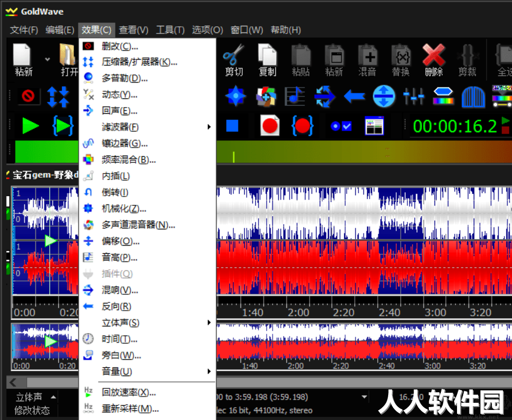Open dropdown arrow next to 粘新 button
The width and height of the screenshot is (512, 420).
(47, 59)
